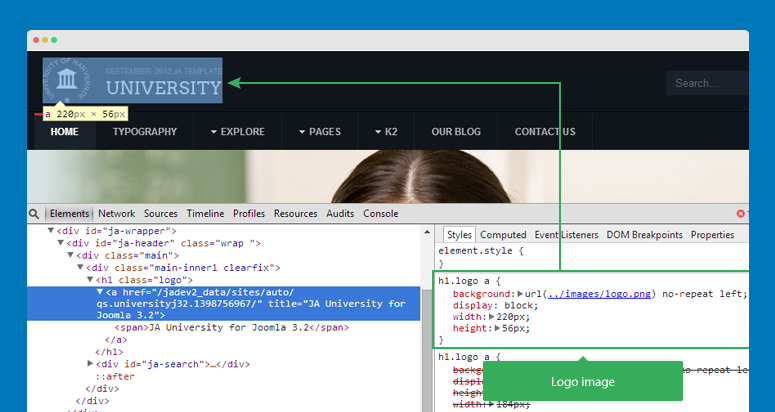Switch to the Console tab
This screenshot has height=412, width=775.
coord(381,213)
